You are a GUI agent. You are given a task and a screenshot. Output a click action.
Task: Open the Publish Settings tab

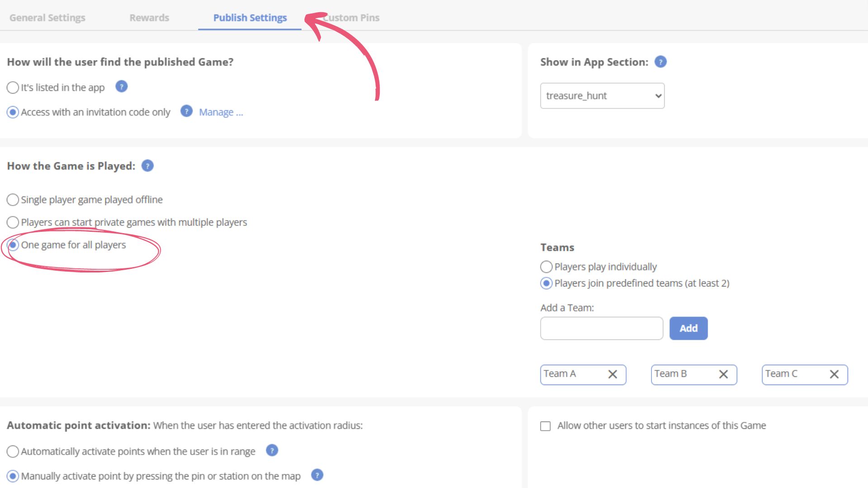[250, 18]
